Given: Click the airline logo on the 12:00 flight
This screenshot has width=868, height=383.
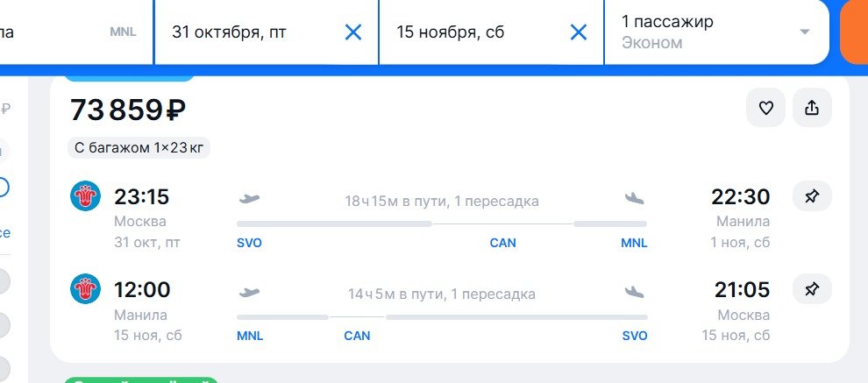Looking at the screenshot, I should point(85,289).
